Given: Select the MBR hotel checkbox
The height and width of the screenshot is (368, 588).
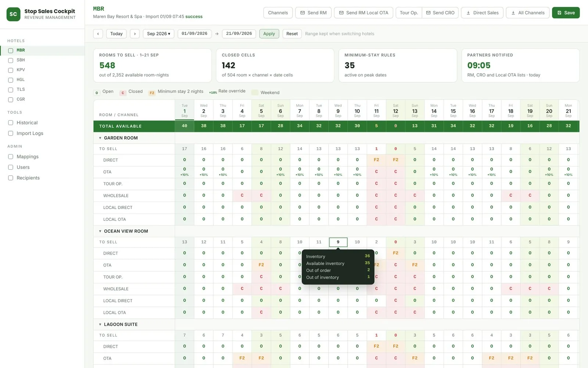Looking at the screenshot, I should (11, 51).
